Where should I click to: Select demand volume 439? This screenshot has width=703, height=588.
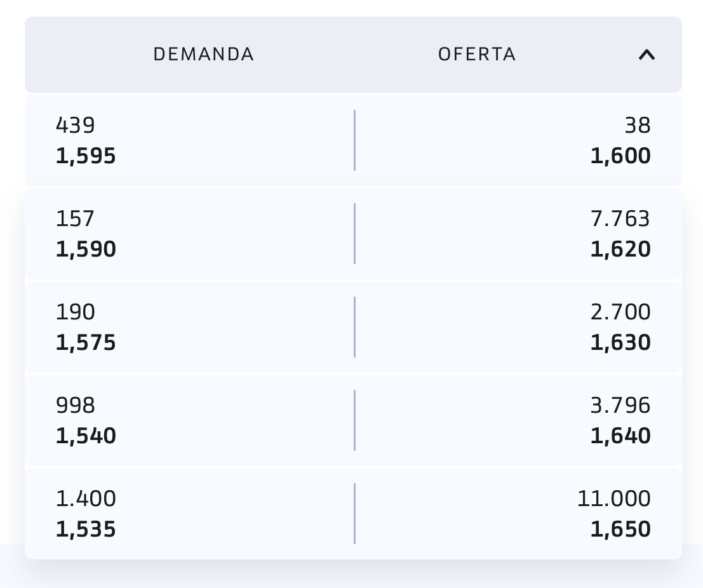[76, 126]
